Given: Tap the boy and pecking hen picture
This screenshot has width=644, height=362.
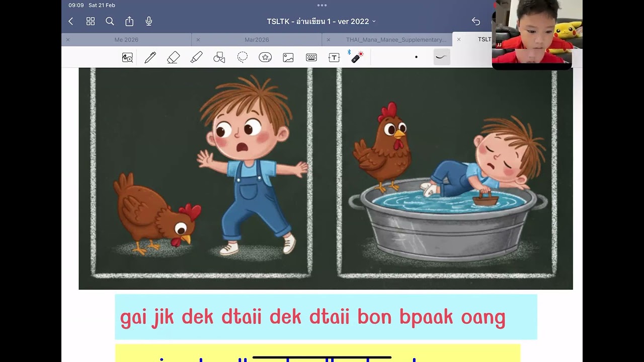Looking at the screenshot, I should click(x=201, y=173).
